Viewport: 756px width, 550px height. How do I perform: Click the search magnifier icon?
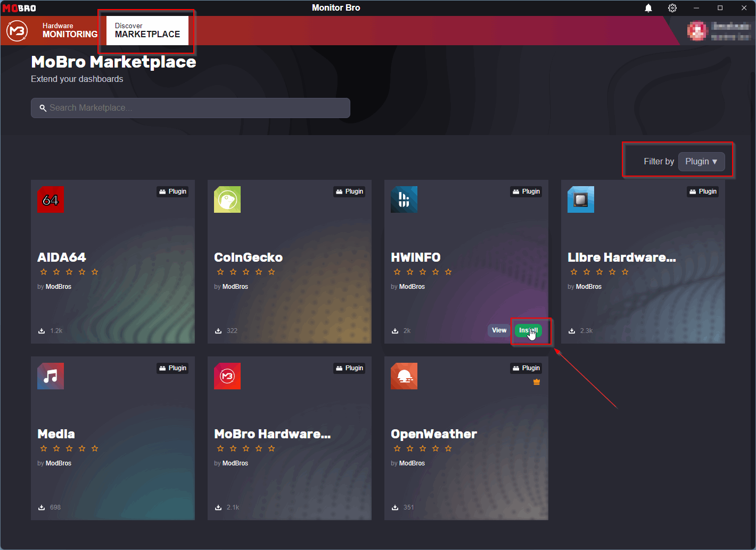(43, 108)
